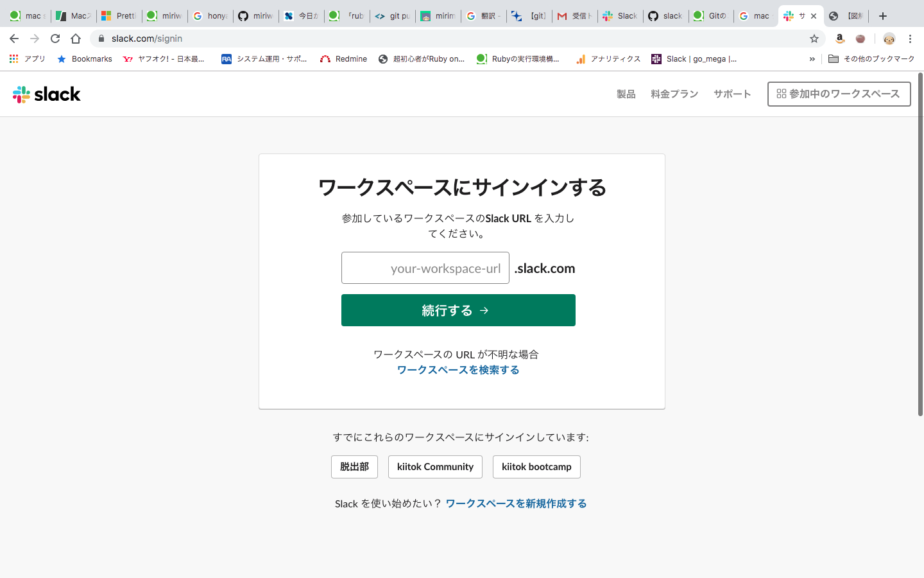Click the Slack logo in the page header
Viewport: 924px width, 578px height.
(46, 94)
